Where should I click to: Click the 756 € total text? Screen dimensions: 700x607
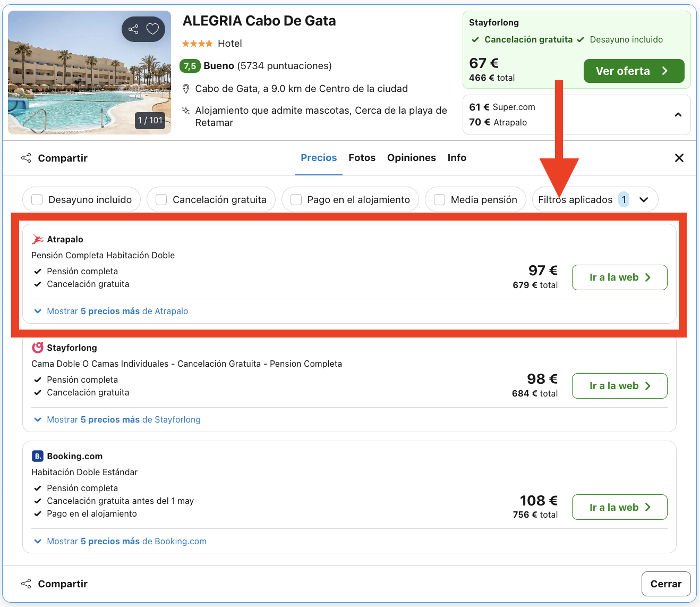(x=535, y=515)
